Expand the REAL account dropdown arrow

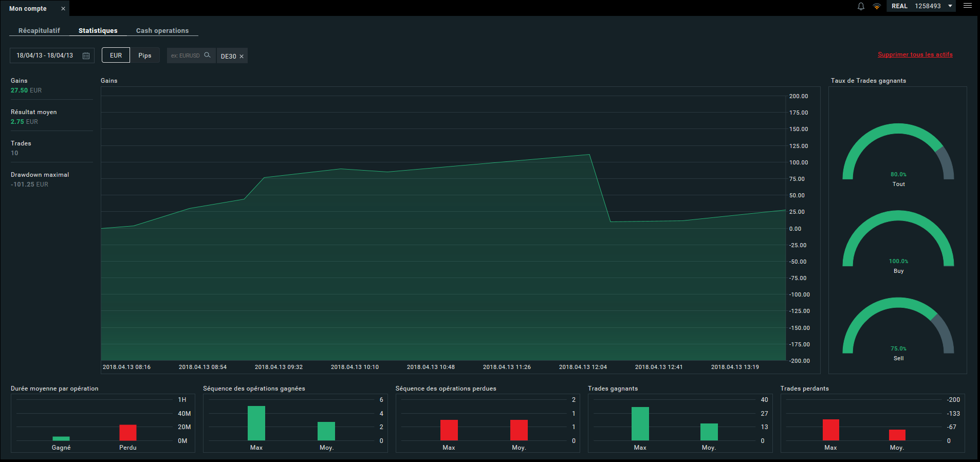coord(950,6)
